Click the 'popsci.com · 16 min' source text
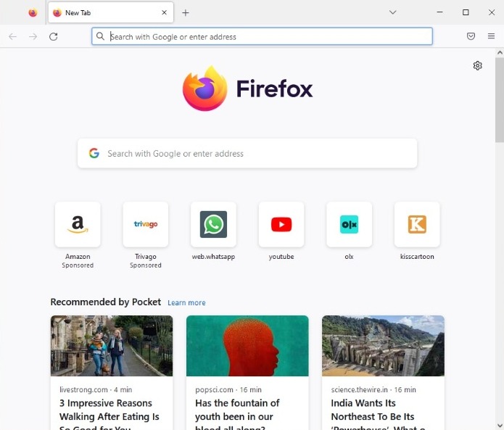504x430 pixels. tap(228, 389)
